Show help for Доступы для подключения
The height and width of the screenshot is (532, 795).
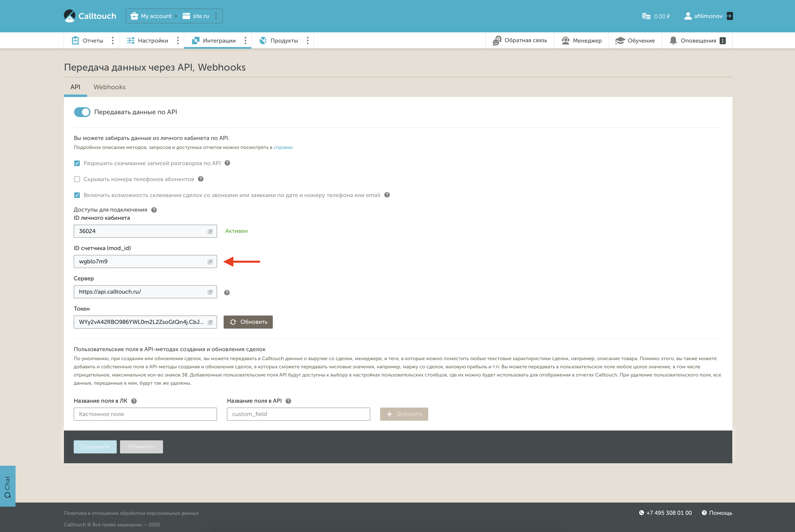coord(154,210)
